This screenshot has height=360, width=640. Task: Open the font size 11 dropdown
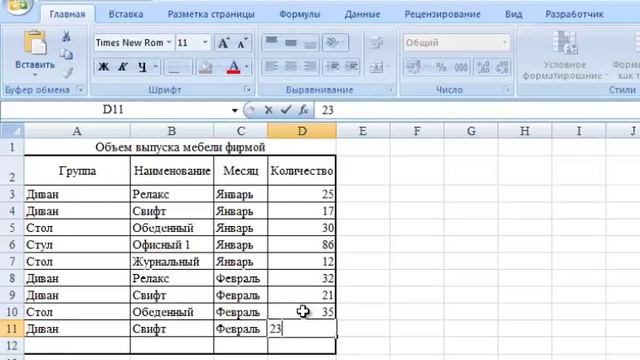(x=205, y=42)
